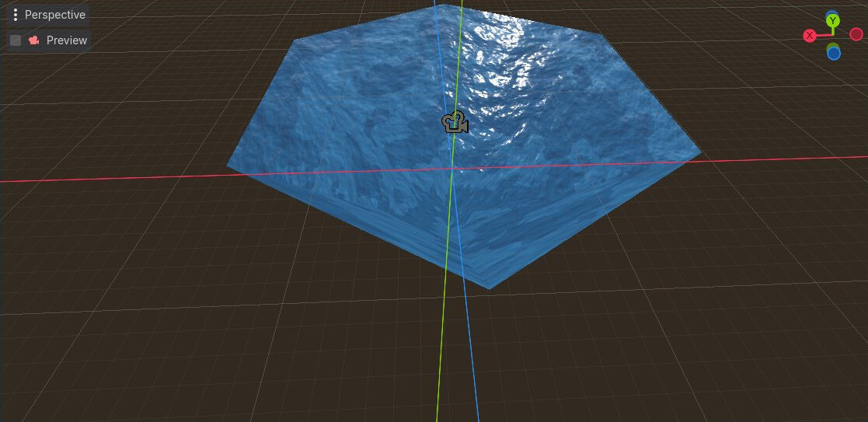Click the red X circle on the orientation gizmo
Screen dimensions: 868x422
[810, 36]
